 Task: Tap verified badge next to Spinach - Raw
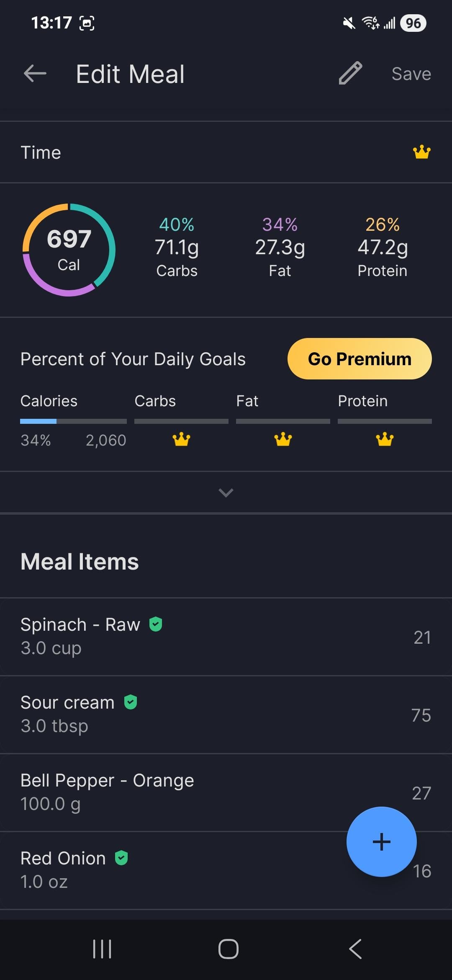pyautogui.click(x=156, y=624)
